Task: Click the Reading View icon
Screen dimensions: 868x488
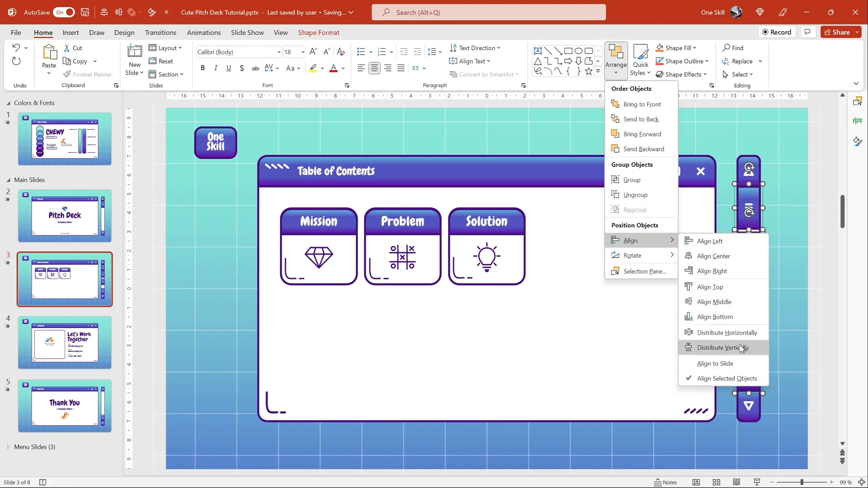Action: (x=736, y=482)
